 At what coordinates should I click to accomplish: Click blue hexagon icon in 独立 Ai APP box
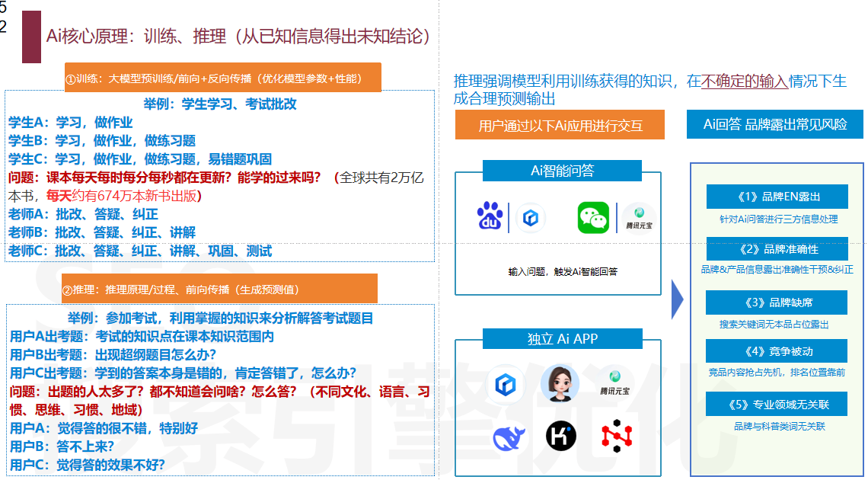click(505, 384)
